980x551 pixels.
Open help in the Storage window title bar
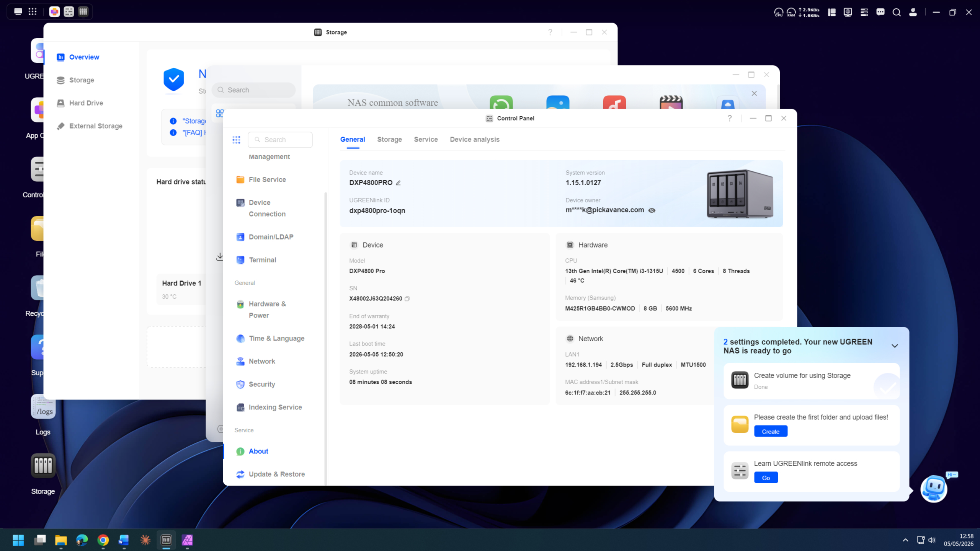click(550, 32)
